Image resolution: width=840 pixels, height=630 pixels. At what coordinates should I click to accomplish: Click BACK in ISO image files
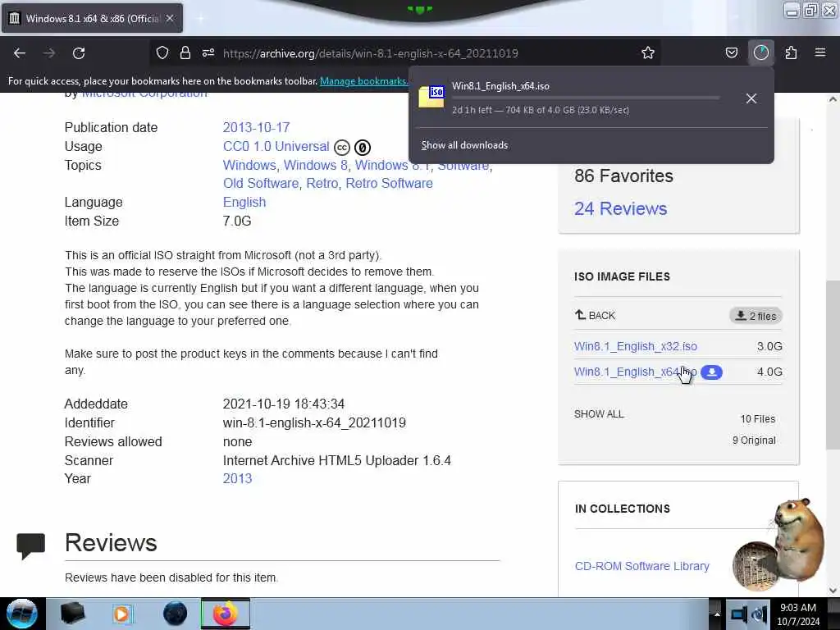[x=596, y=316]
